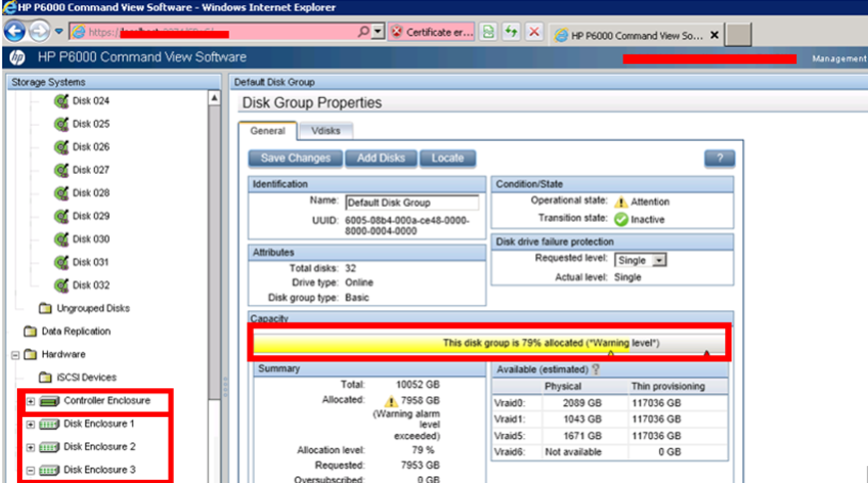Click the Disk Enclosure 3 hardware icon
The height and width of the screenshot is (483, 868).
click(49, 470)
